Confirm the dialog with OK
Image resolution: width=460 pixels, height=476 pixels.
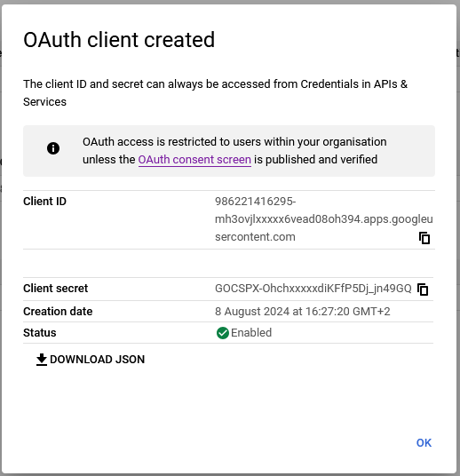424,443
